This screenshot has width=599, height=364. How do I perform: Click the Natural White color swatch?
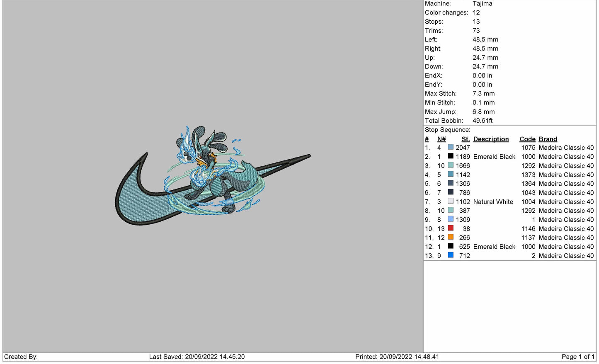click(451, 201)
